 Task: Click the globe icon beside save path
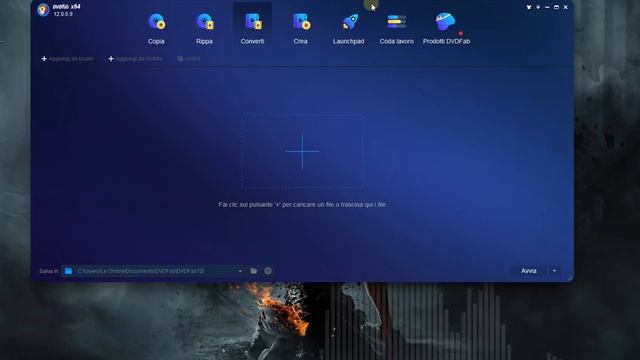pos(268,271)
